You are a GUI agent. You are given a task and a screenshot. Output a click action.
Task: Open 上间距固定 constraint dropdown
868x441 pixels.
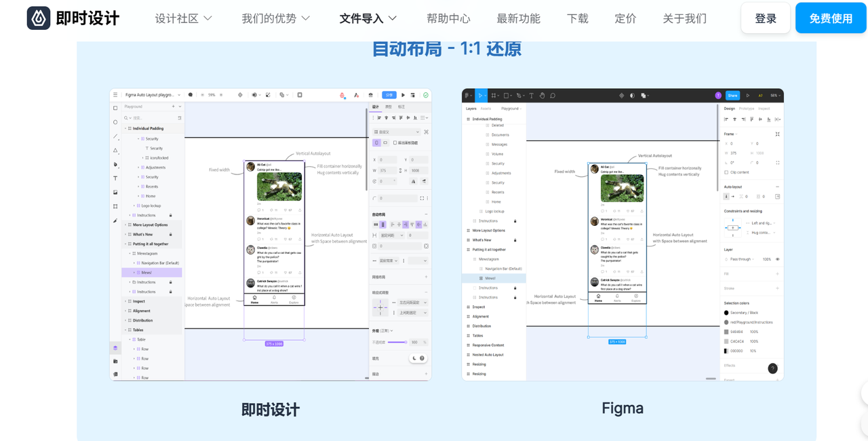[x=414, y=313]
